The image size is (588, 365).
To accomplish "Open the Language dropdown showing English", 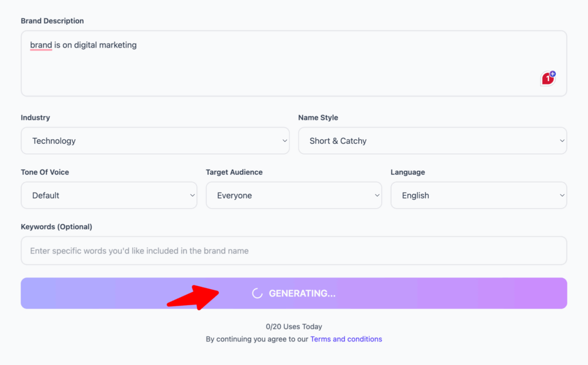I will (x=478, y=195).
